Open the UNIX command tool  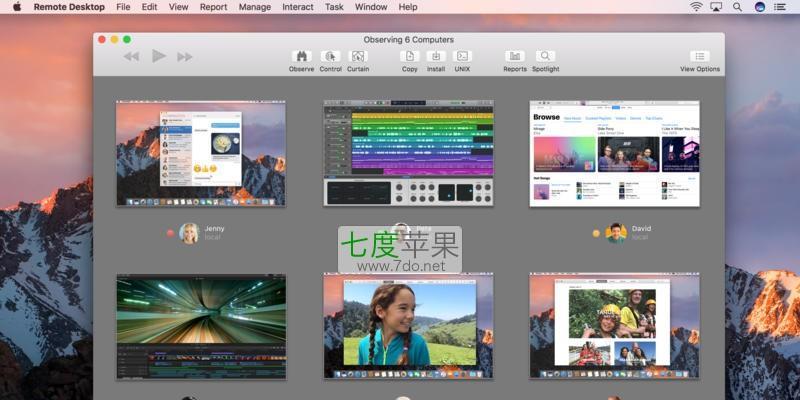[x=462, y=56]
